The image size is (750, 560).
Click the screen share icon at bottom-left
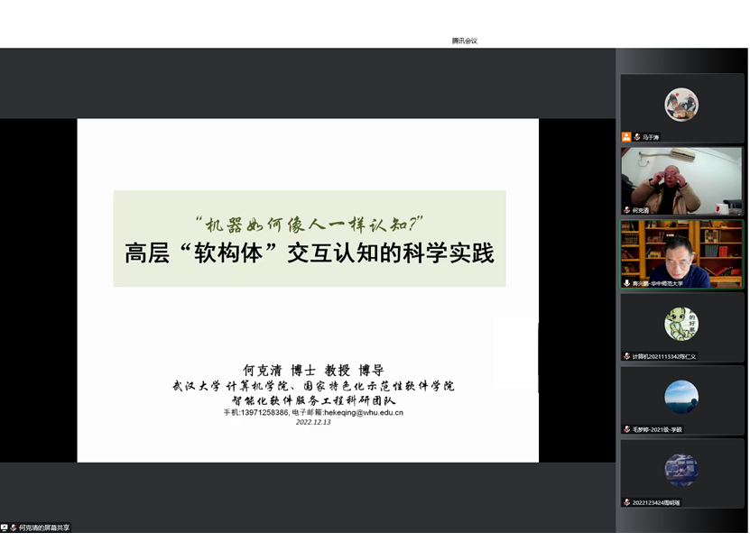click(5, 528)
